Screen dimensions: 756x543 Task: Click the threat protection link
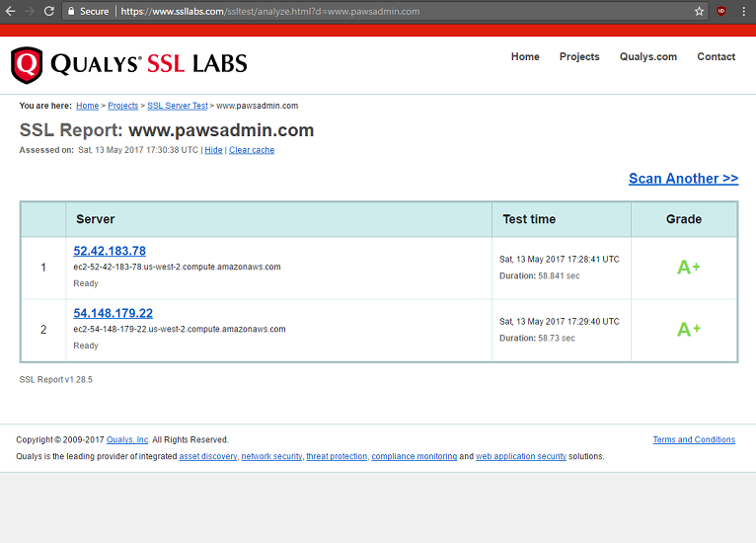[337, 456]
